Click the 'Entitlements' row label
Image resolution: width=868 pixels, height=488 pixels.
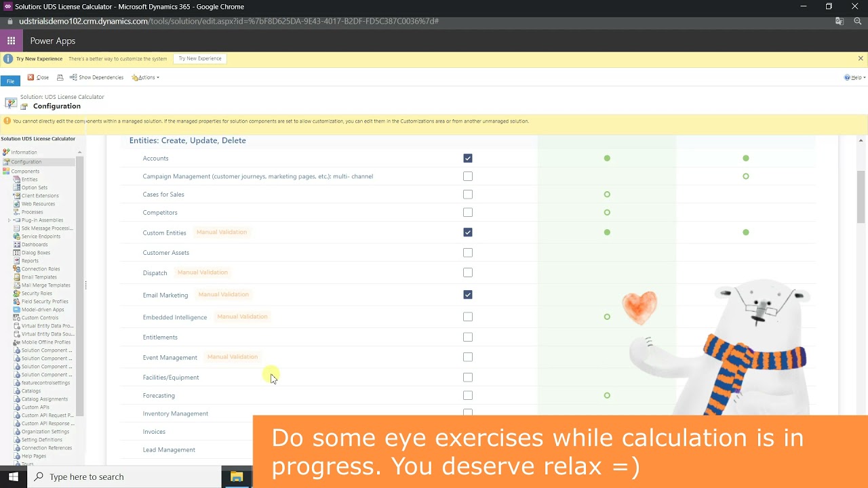[x=160, y=338]
